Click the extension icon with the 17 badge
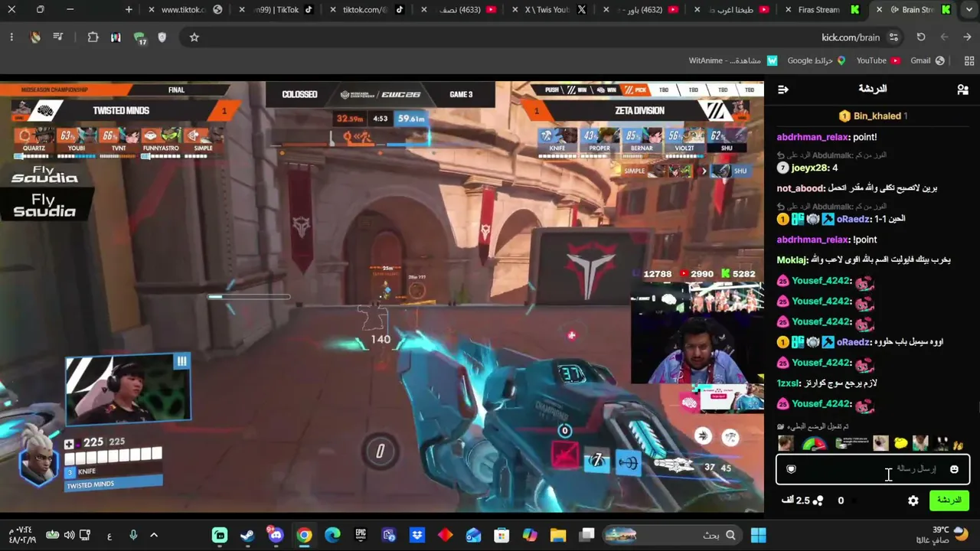 139,37
